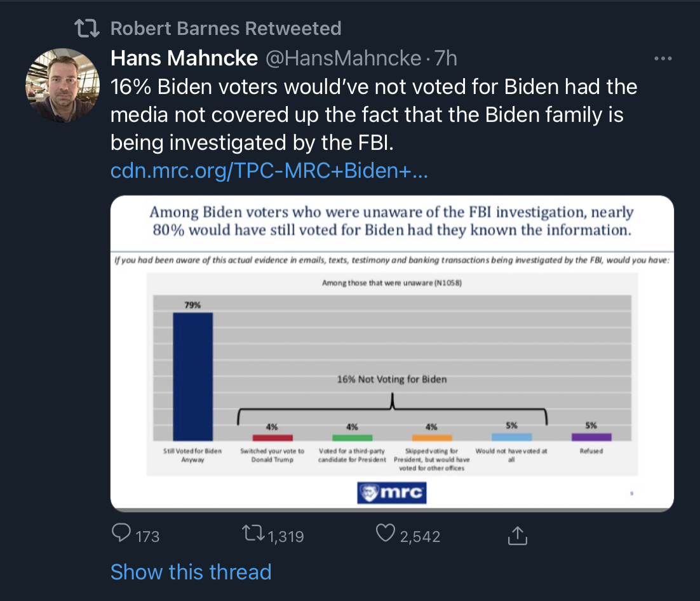
Task: Click the Hans Mahncke display name
Action: click(184, 58)
